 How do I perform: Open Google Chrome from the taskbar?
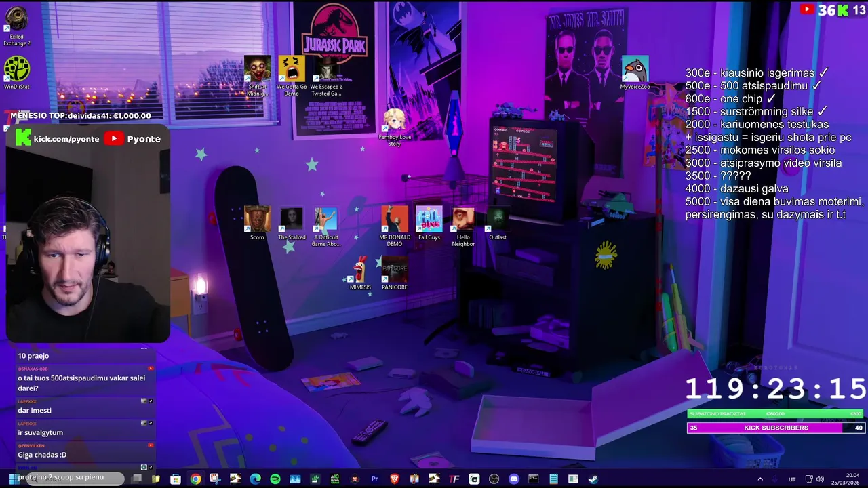point(195,479)
